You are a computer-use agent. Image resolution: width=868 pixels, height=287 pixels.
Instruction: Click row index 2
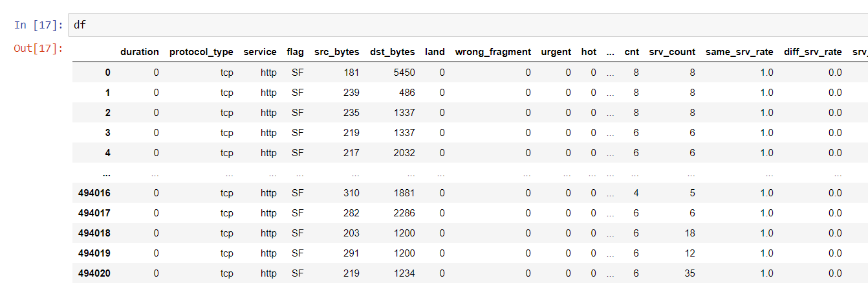[x=107, y=113]
